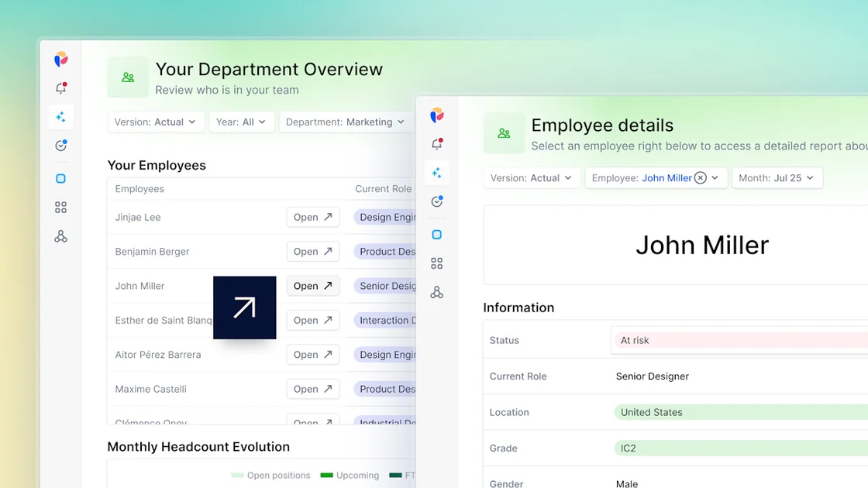
Task: Open Jinjae Lee's employee record
Action: (x=313, y=217)
